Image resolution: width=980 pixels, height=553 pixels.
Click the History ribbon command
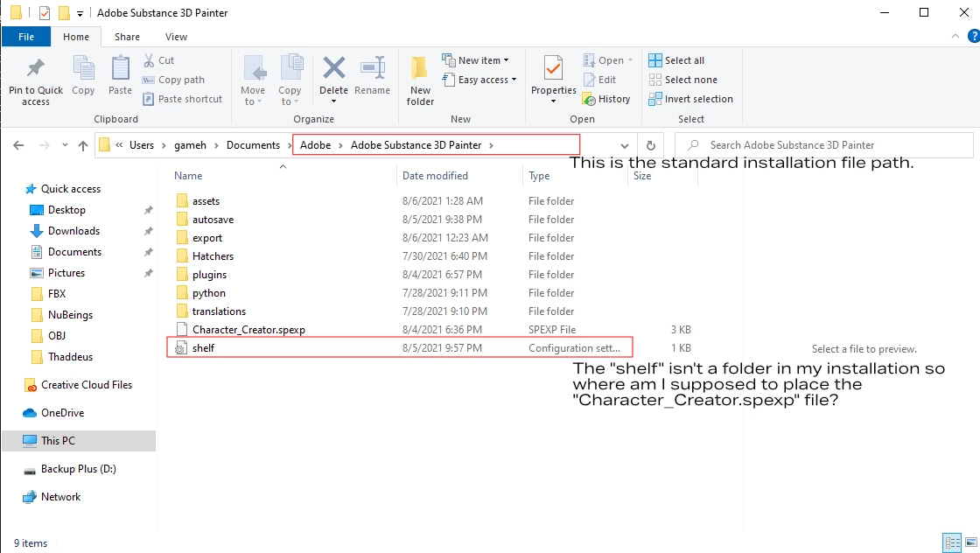coord(606,99)
